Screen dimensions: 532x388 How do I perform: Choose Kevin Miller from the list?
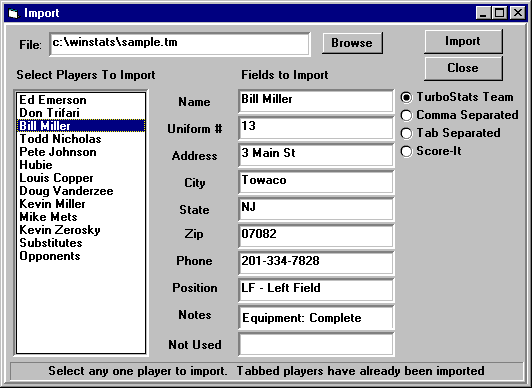tap(81, 204)
